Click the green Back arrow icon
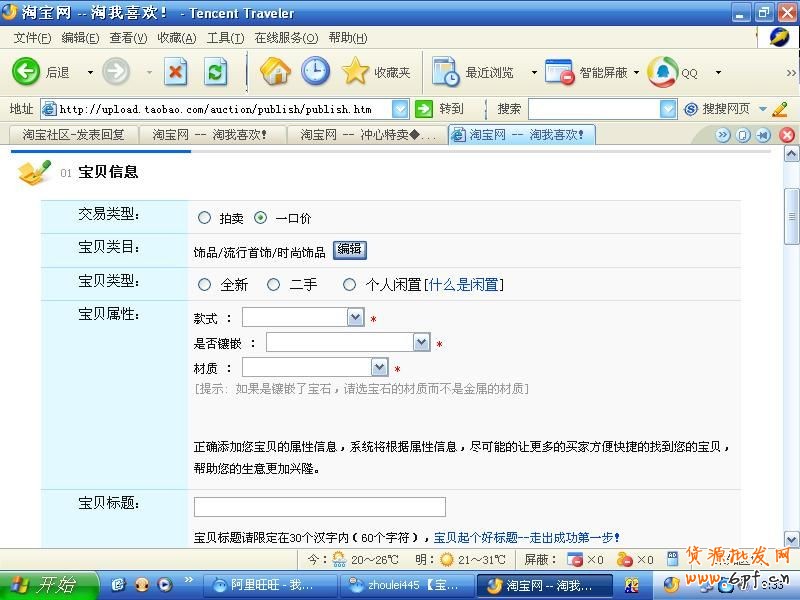800x600 pixels. point(26,72)
